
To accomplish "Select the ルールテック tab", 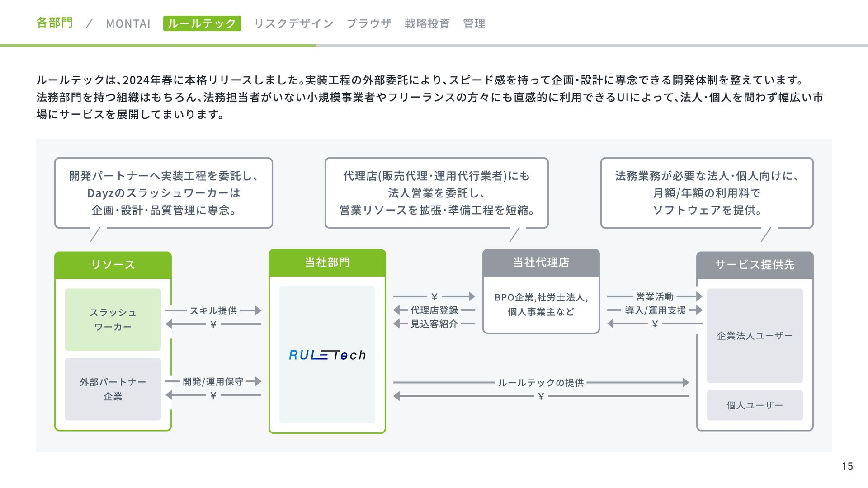I will (202, 23).
